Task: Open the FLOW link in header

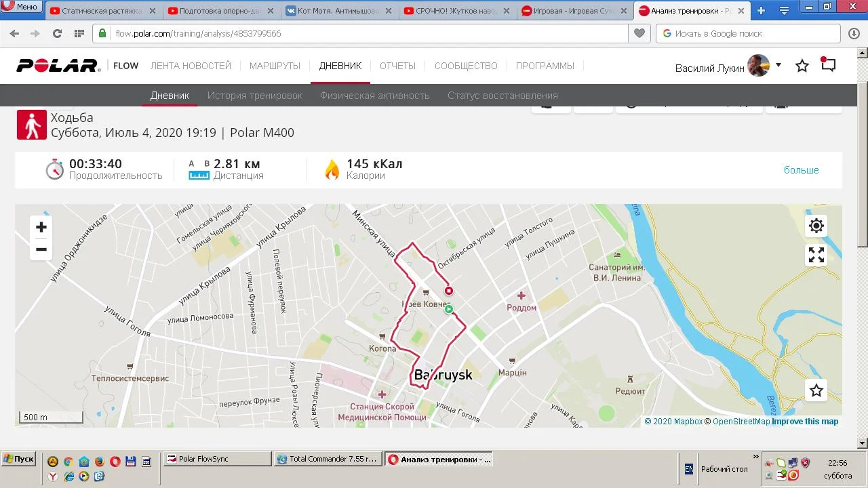Action: click(x=125, y=66)
